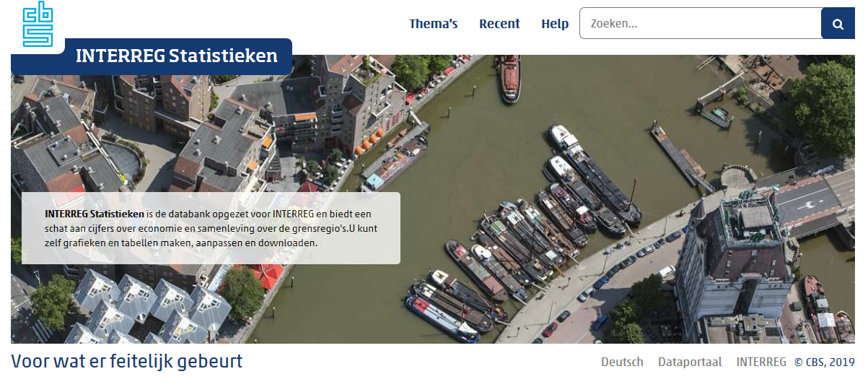Click the magnifying glass search button
Screen dimensions: 868x387
pos(838,24)
